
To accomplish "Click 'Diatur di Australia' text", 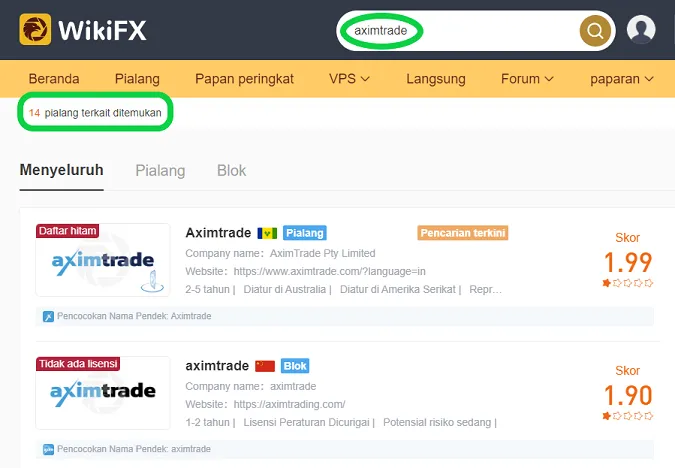I will 285,289.
